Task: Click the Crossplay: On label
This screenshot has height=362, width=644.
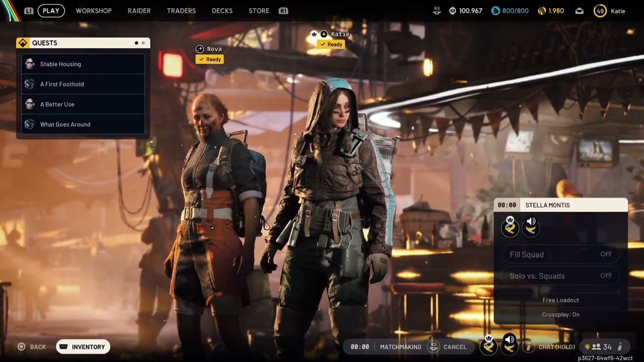Action: (x=560, y=314)
